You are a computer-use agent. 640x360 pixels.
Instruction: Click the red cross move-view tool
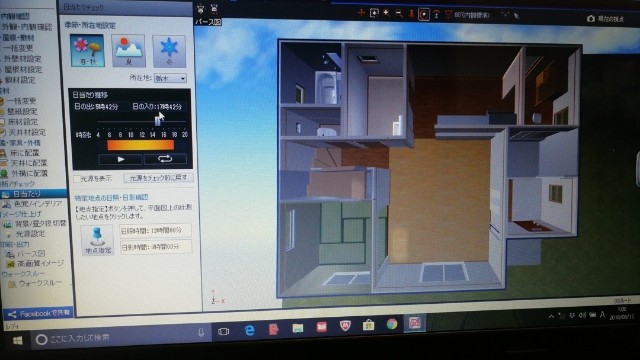(361, 13)
